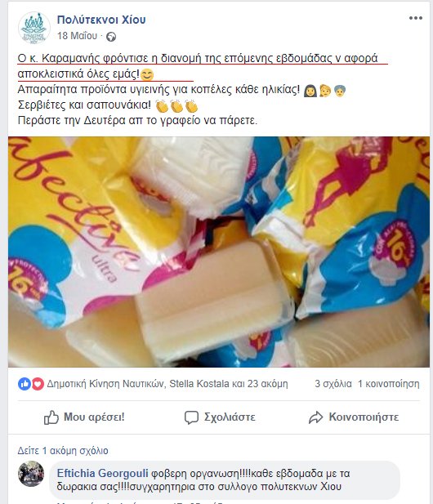Expand the 3 σχόλια comments count

point(333,384)
